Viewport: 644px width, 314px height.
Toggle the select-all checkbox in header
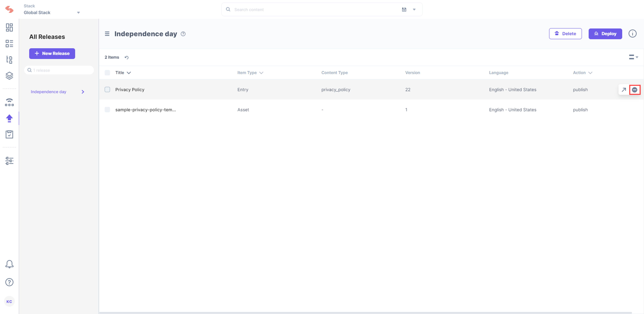click(x=107, y=73)
